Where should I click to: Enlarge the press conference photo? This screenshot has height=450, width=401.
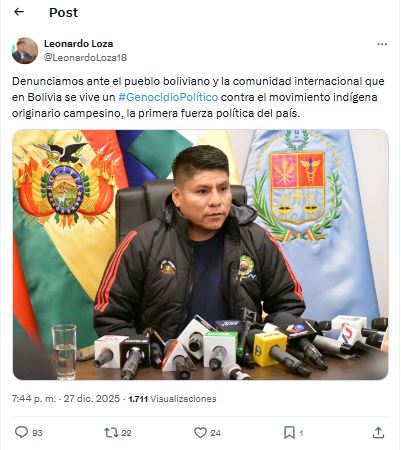tap(200, 255)
